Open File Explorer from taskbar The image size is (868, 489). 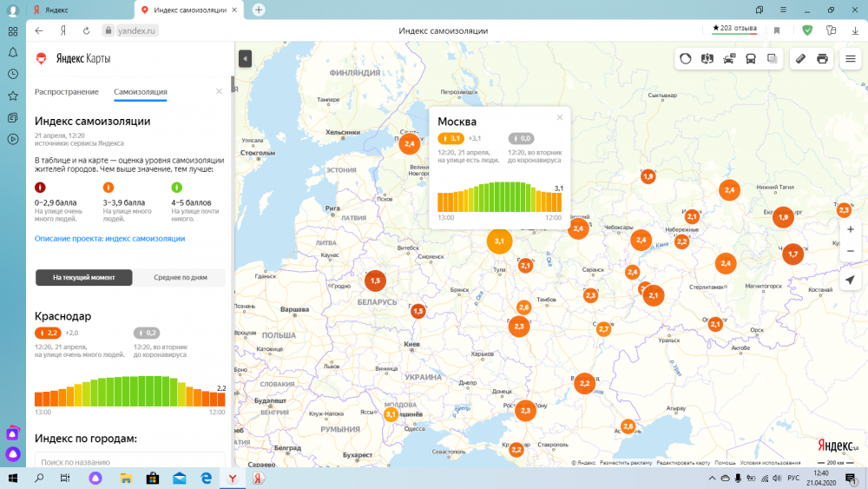[126, 478]
